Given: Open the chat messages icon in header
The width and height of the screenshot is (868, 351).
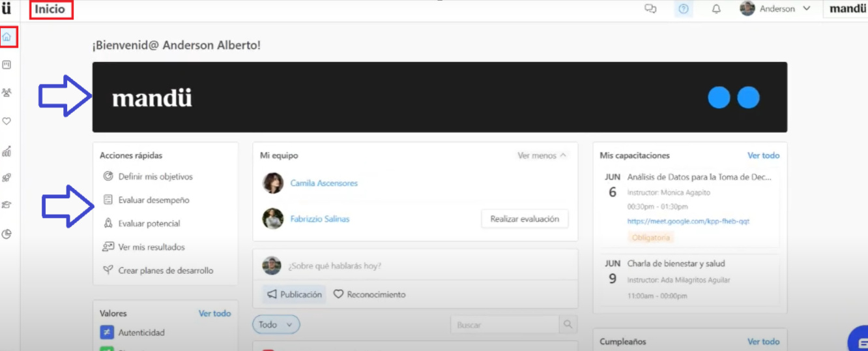Looking at the screenshot, I should (x=650, y=9).
